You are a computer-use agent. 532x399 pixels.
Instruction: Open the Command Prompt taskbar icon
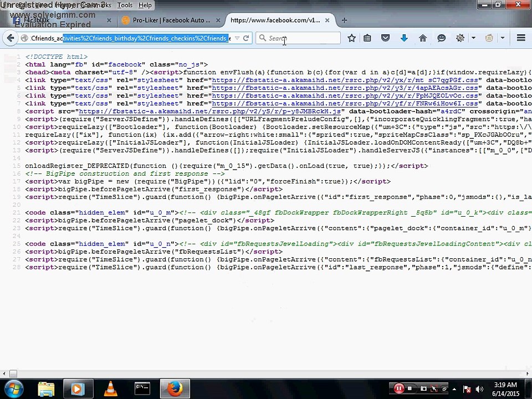[142, 389]
